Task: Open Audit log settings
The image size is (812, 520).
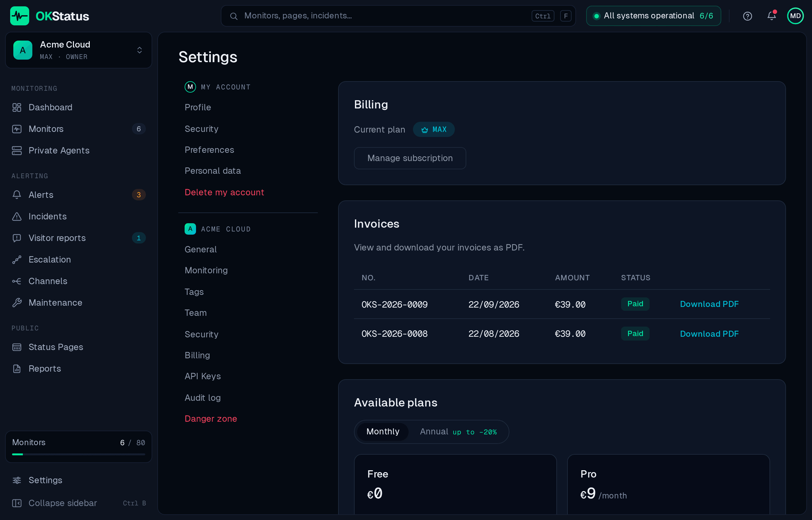Action: [x=203, y=398]
